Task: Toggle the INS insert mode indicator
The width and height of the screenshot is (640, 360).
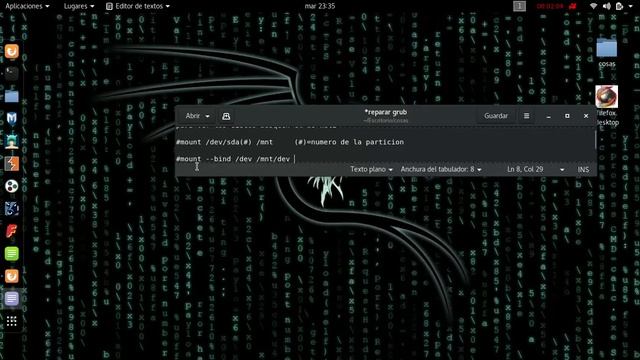Action: click(583, 169)
